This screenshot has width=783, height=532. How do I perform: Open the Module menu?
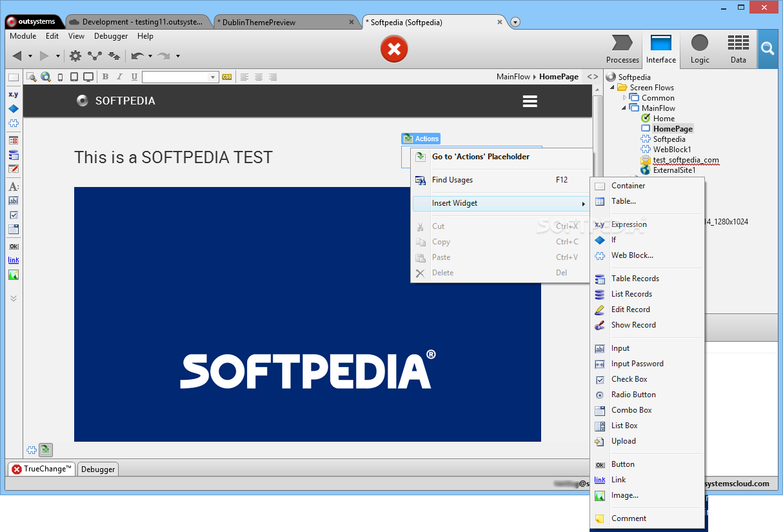[x=23, y=36]
